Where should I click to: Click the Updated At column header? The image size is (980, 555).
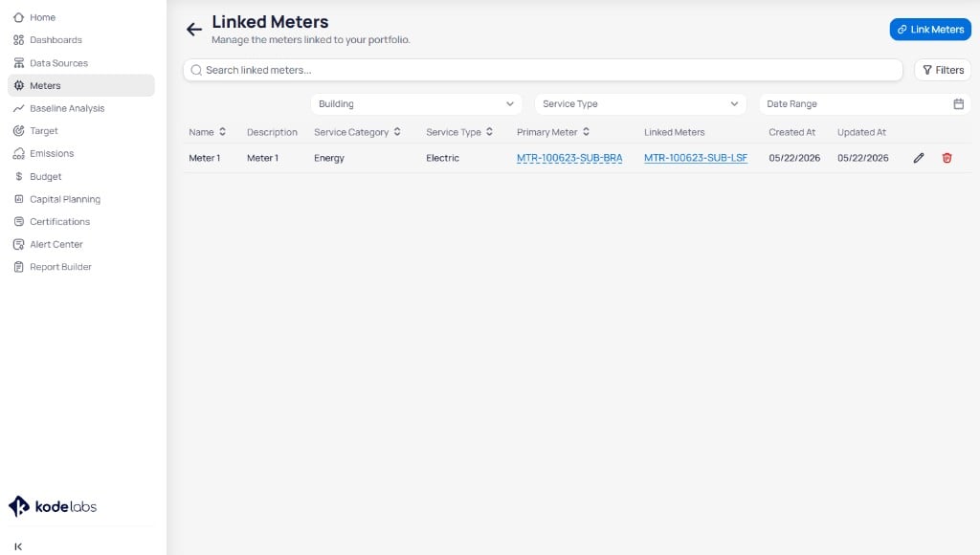pyautogui.click(x=862, y=132)
